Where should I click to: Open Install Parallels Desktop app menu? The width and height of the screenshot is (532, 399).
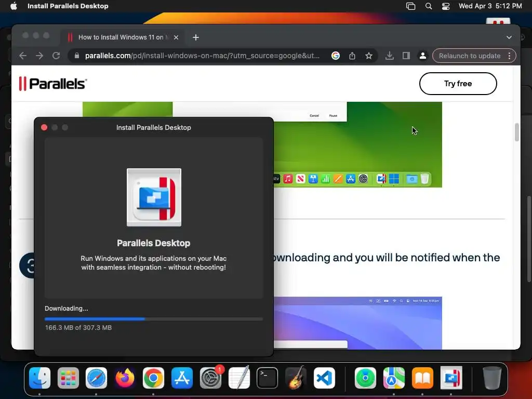coord(68,6)
